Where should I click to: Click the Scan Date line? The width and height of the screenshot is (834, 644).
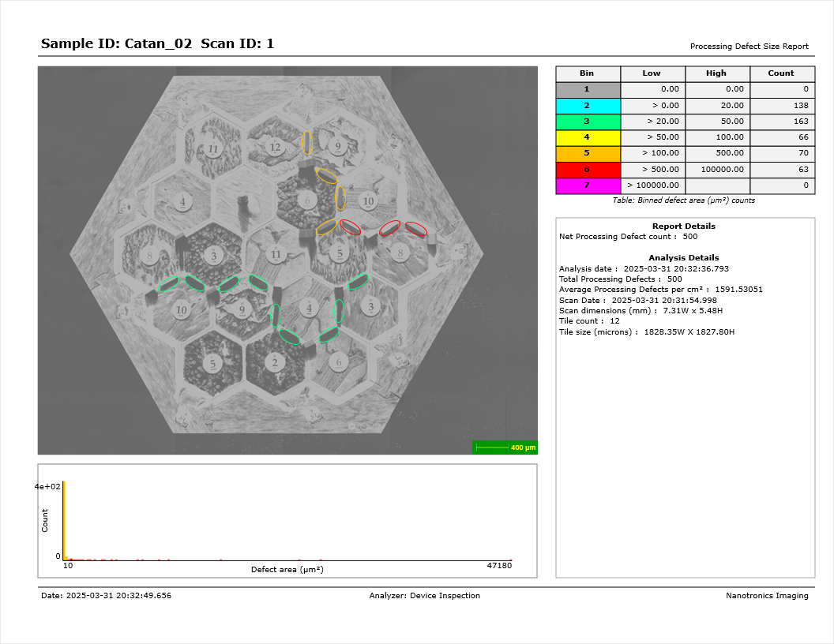coord(637,300)
